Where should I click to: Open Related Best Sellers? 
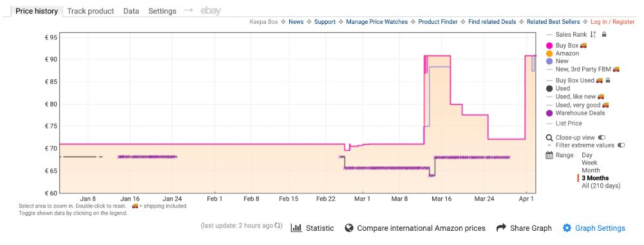point(553,22)
